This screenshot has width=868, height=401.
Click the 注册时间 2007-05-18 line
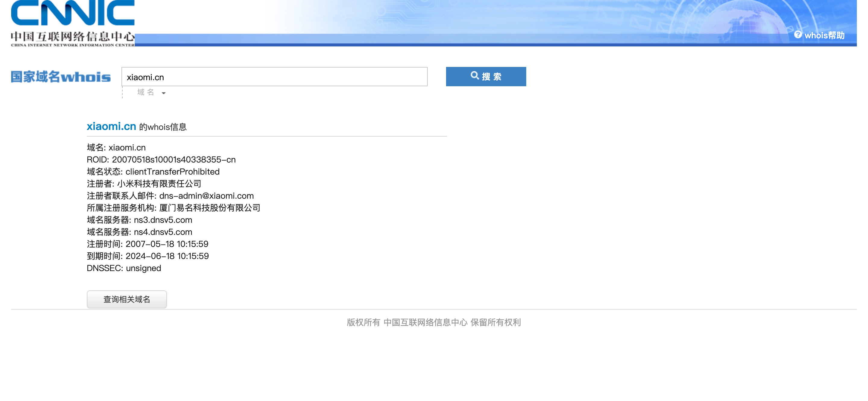pyautogui.click(x=147, y=244)
